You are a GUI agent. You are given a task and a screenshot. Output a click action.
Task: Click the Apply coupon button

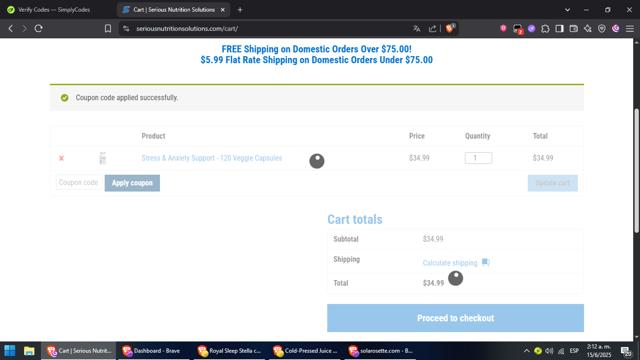[x=132, y=183]
